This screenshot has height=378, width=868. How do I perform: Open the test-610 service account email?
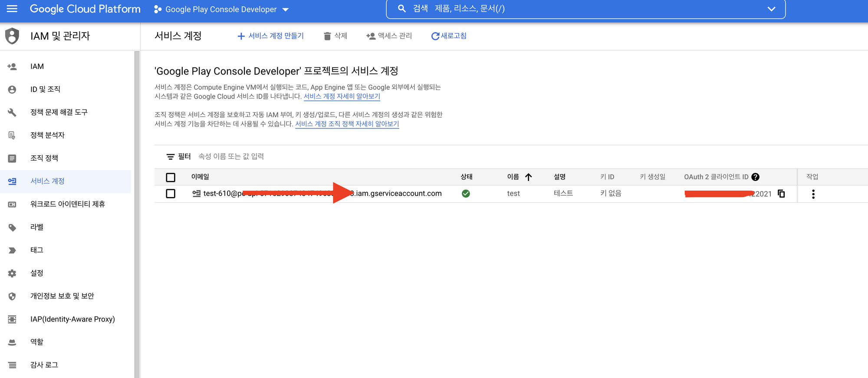[x=322, y=194]
